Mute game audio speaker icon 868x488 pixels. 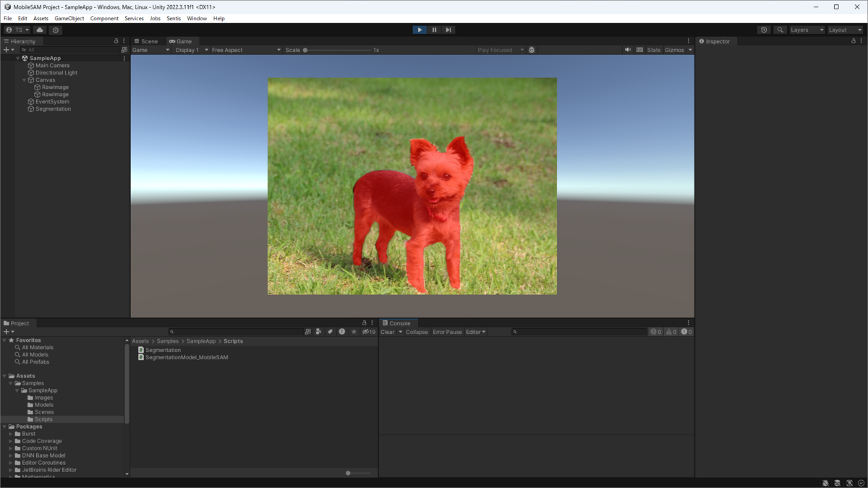pos(628,50)
